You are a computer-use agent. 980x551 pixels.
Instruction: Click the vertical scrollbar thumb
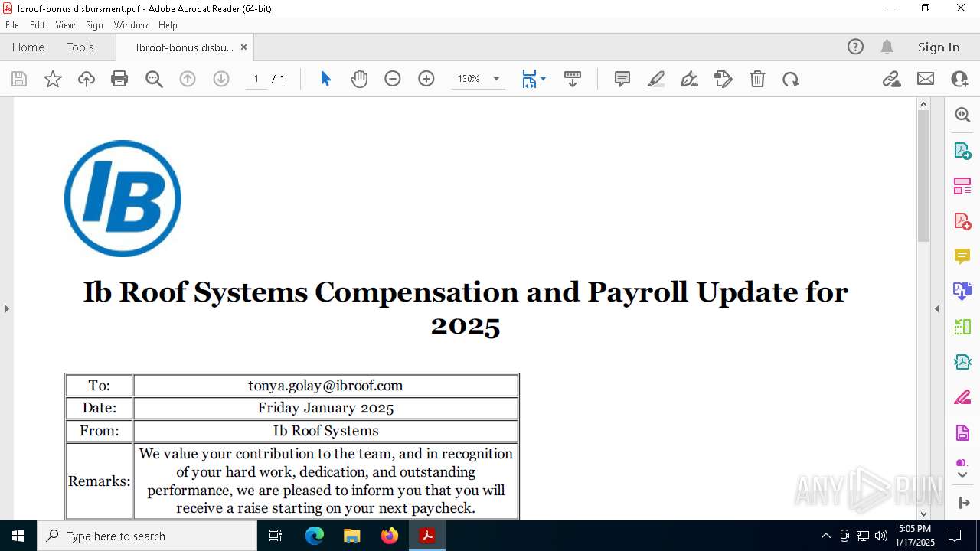pyautogui.click(x=923, y=176)
